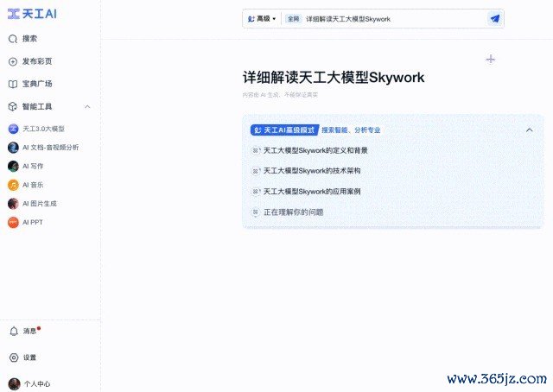Click 正在理解你的问题 status line

click(294, 212)
